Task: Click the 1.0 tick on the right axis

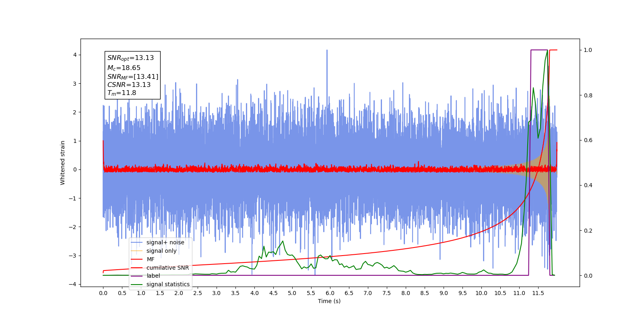Action: [588, 50]
